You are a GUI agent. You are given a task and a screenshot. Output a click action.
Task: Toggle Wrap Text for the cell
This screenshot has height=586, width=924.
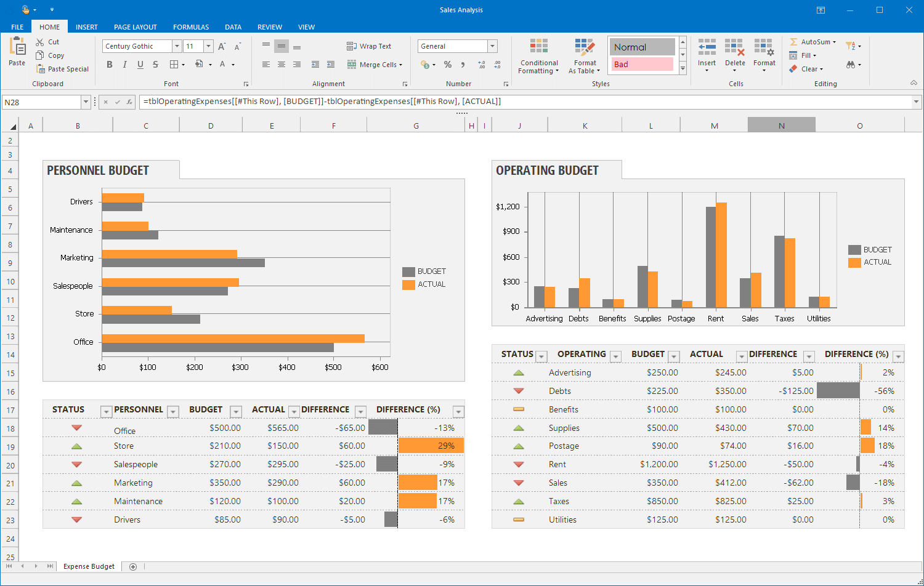pos(369,46)
